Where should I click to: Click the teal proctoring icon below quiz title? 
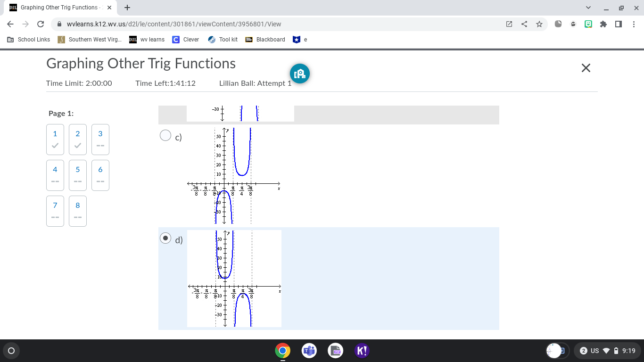300,74
